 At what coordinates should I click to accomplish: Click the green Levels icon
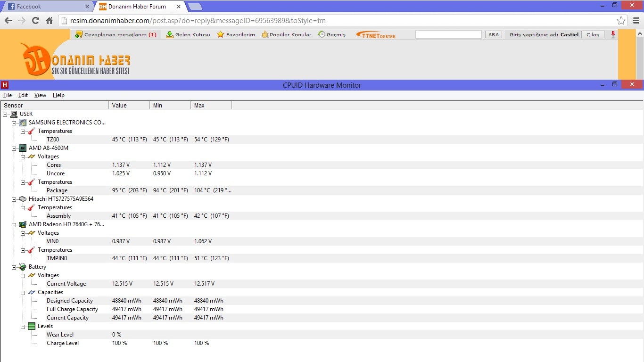32,326
